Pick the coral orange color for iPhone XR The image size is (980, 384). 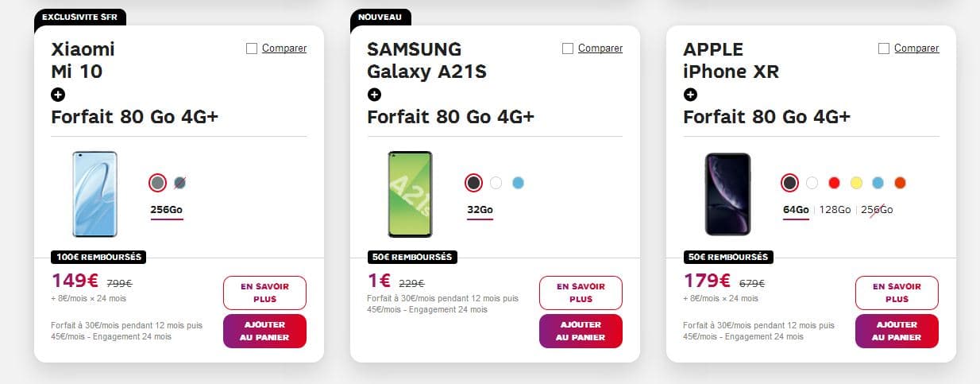tap(900, 183)
